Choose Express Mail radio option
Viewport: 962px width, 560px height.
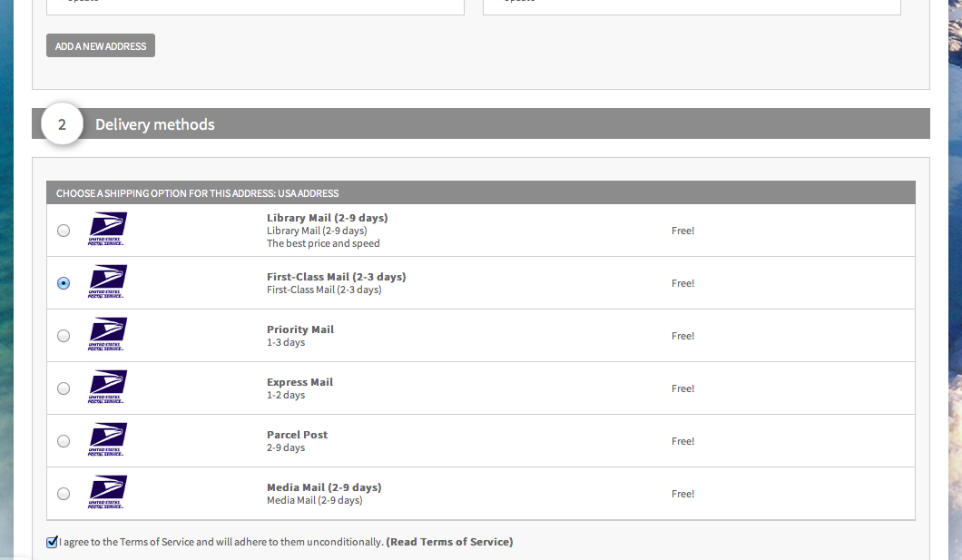[x=64, y=388]
